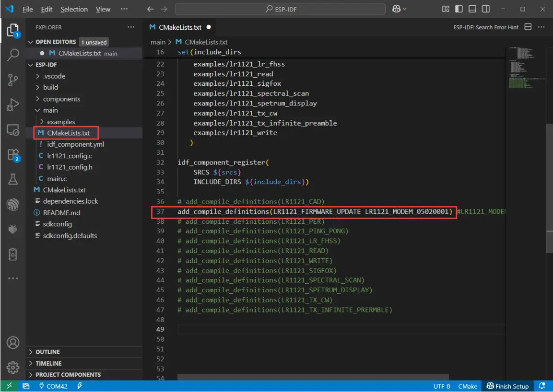Viewport: 553px width, 392px height.
Task: Open the Manage gear icon
Action: 13,368
